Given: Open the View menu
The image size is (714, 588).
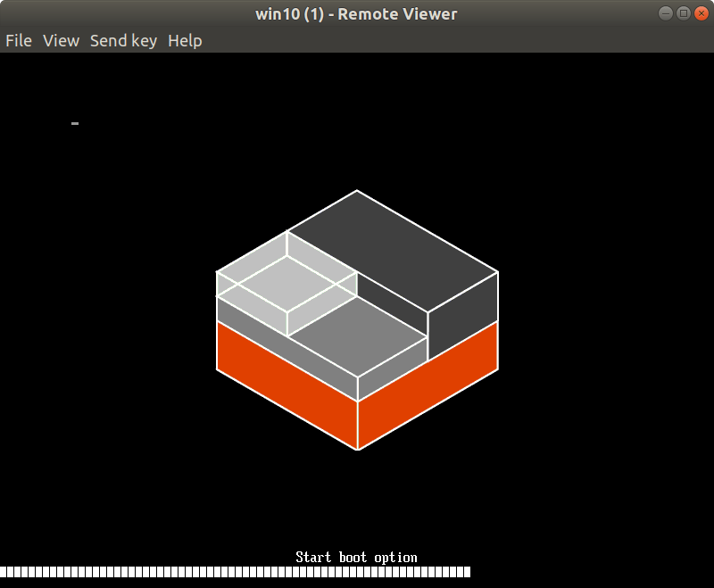Looking at the screenshot, I should point(61,41).
